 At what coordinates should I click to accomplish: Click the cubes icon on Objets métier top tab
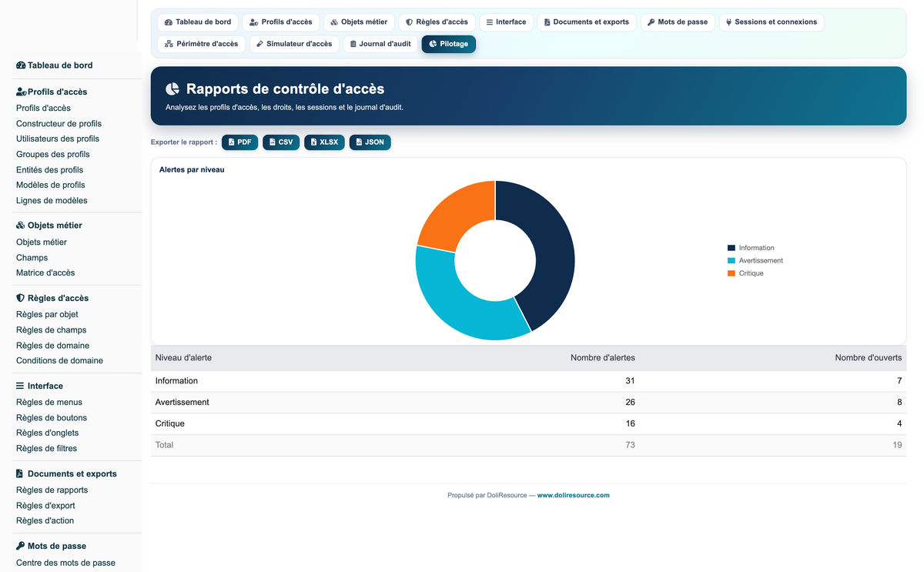tap(334, 22)
